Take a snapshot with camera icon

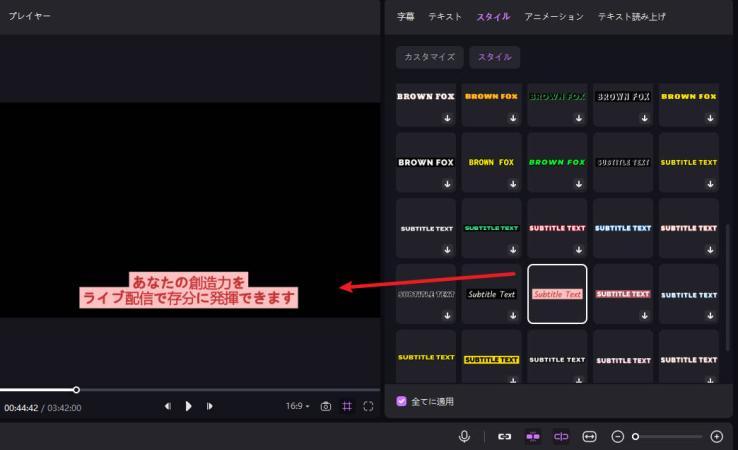[x=326, y=406]
